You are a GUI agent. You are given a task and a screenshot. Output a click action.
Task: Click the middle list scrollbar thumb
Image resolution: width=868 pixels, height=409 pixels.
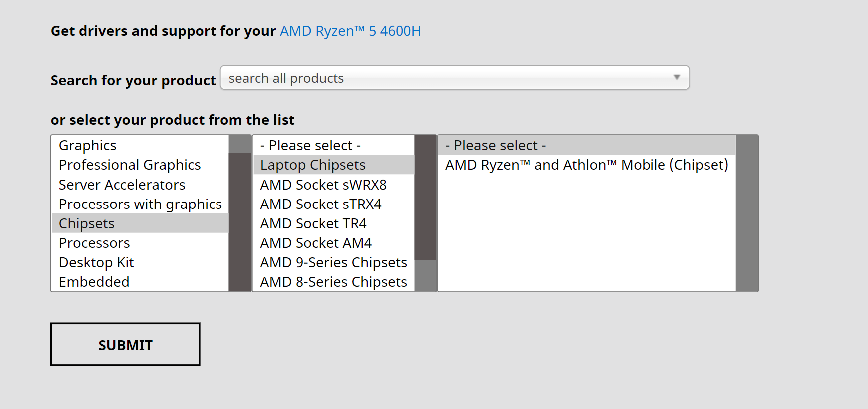tap(426, 198)
